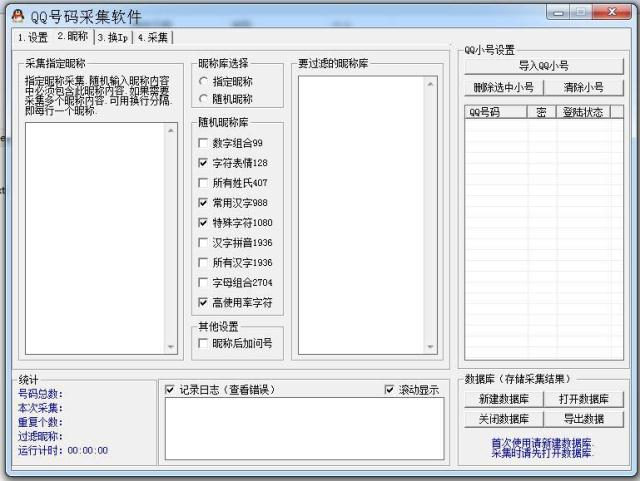Click down arrow of 采集指定昵称 scrollbar
This screenshot has height=481, width=640.
point(171,347)
